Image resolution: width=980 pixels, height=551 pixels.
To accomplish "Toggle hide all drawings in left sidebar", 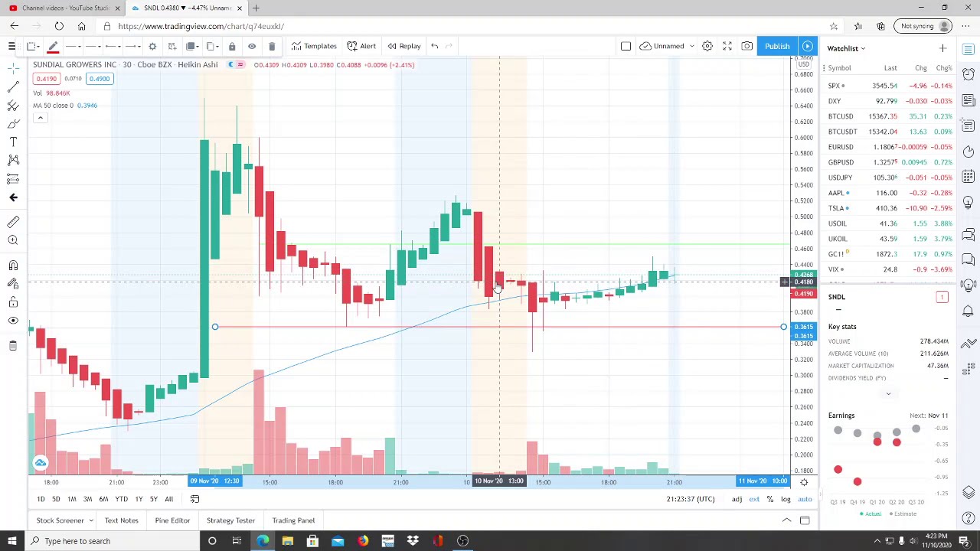I will (13, 321).
